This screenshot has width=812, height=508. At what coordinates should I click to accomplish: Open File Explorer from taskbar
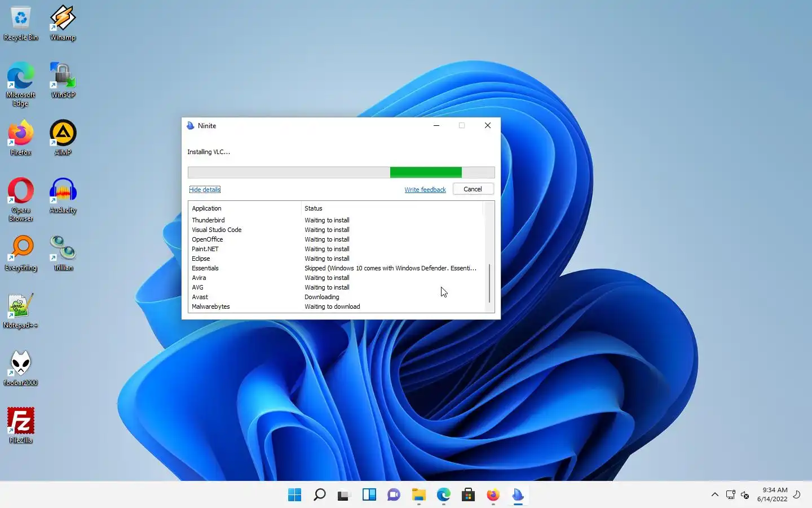418,495
